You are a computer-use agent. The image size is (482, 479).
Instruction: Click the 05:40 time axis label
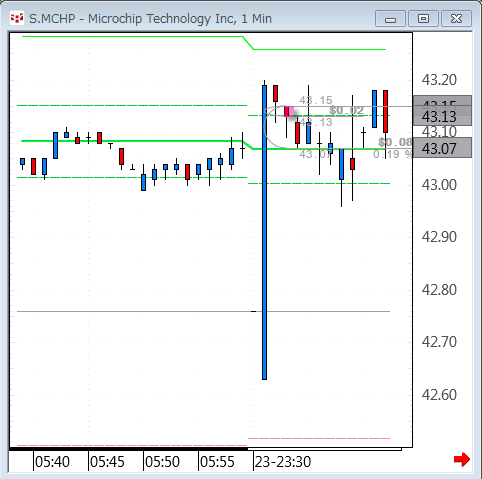pos(52,462)
